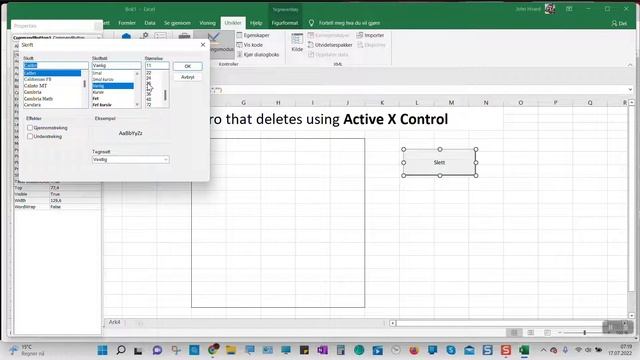Select Cambria Math in the font list
The image size is (640, 360).
[x=38, y=98]
